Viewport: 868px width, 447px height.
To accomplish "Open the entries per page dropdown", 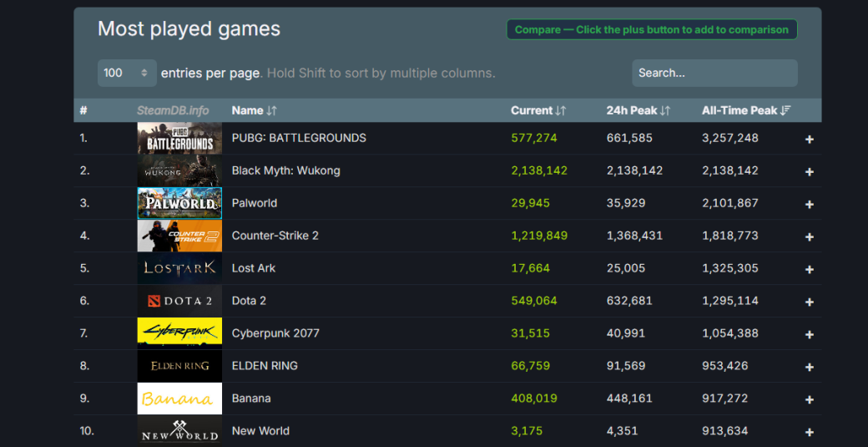I will [127, 74].
